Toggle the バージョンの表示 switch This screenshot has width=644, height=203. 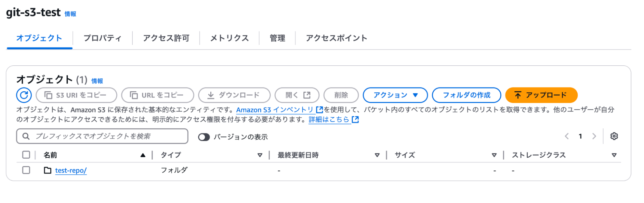(204, 137)
